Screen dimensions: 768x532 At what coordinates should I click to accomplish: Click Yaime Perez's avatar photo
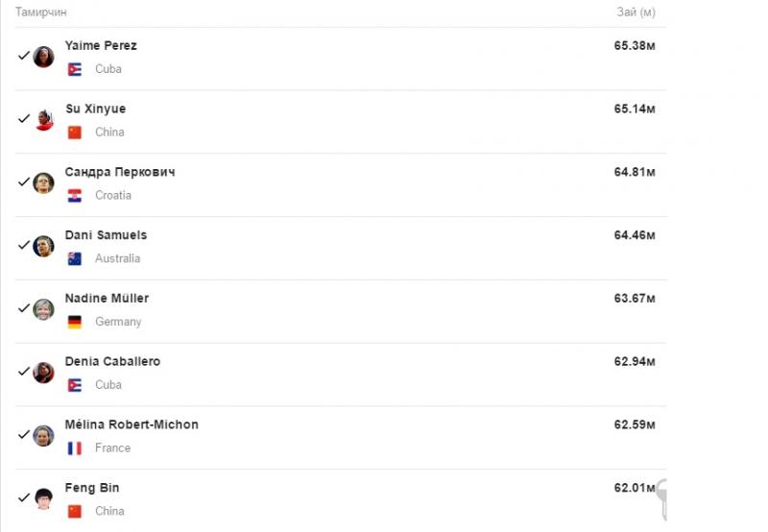tap(43, 57)
